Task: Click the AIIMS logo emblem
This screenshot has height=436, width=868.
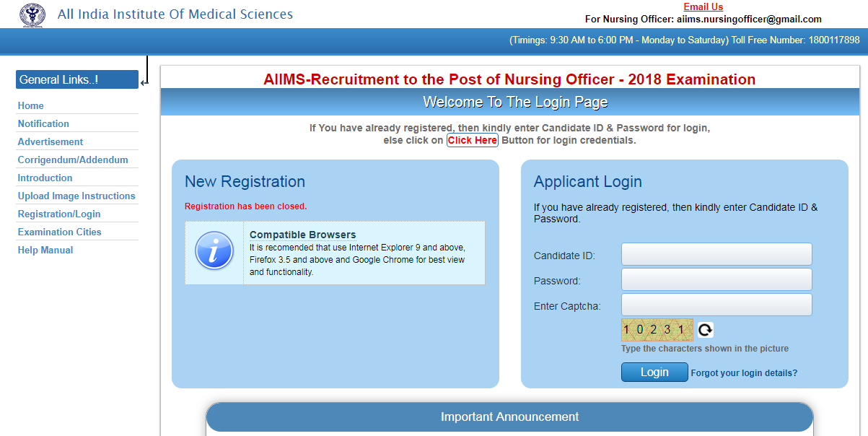Action: coord(32,14)
